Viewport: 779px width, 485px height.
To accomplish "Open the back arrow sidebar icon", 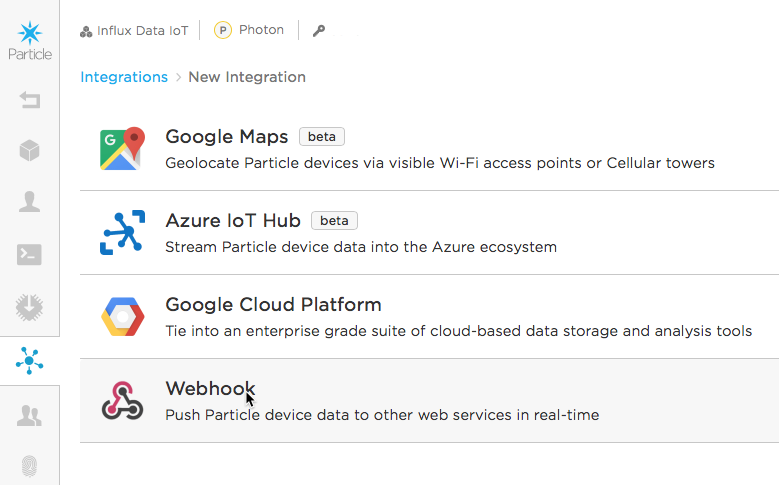I will [x=30, y=100].
